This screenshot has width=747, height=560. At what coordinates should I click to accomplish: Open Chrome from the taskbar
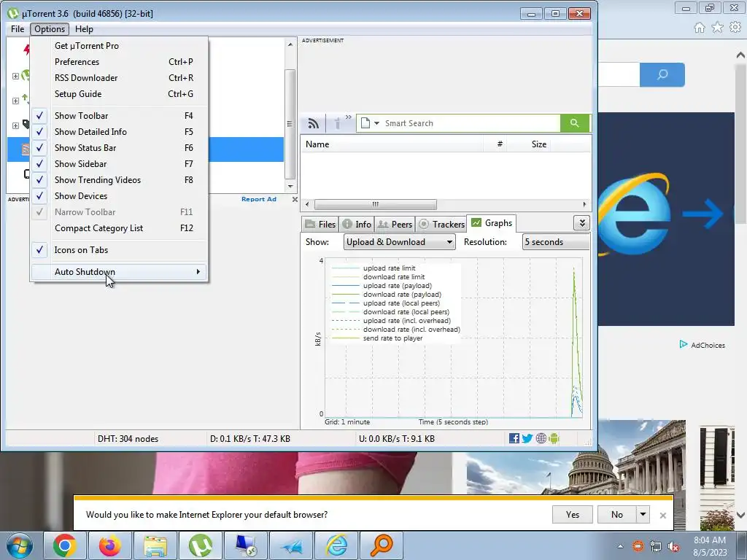[64, 545]
